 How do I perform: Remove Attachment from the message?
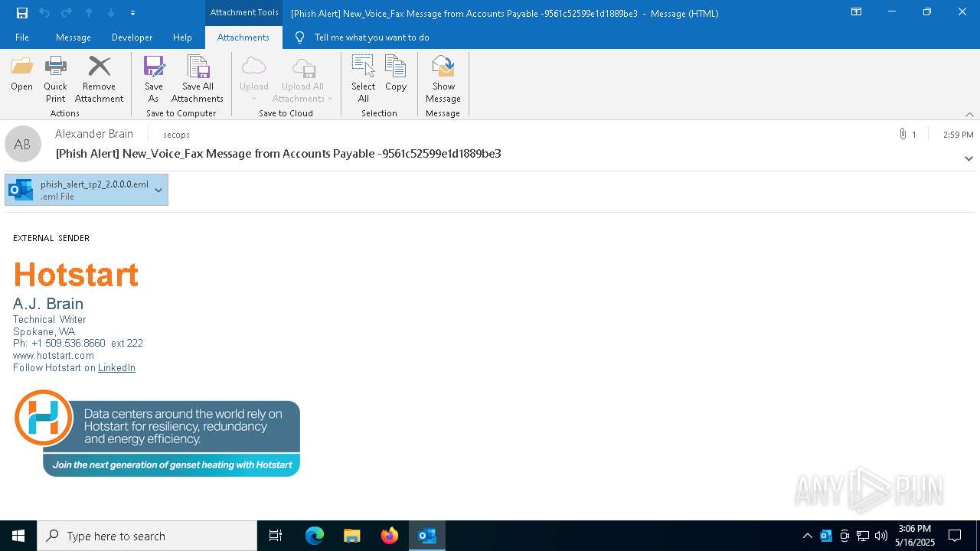(99, 80)
